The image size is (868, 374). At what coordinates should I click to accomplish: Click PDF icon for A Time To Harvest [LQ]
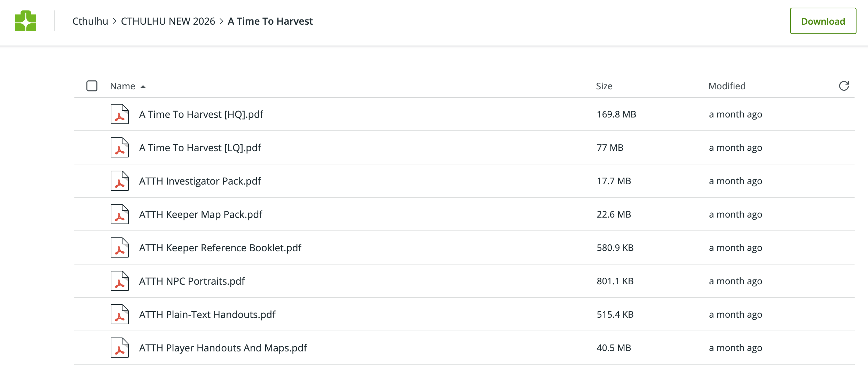coord(119,147)
